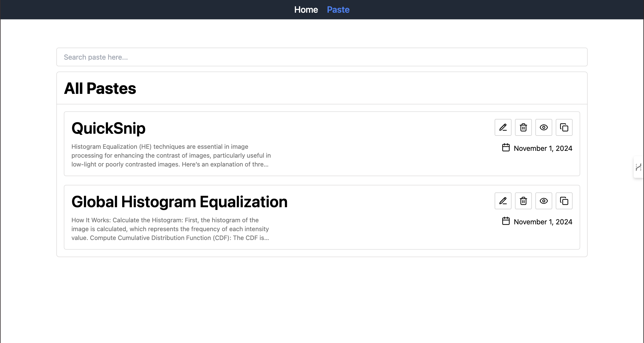
Task: View the Global Histogram Equalization paste
Action: tap(544, 201)
